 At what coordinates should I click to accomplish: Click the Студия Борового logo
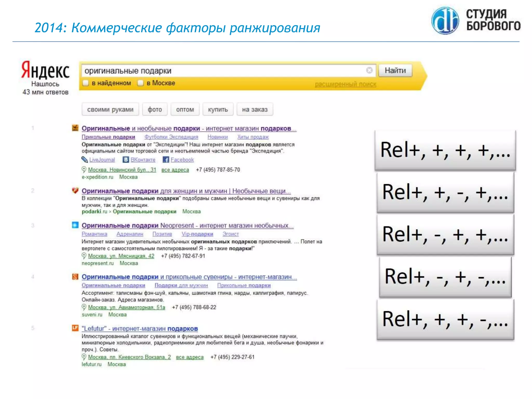[x=476, y=21]
